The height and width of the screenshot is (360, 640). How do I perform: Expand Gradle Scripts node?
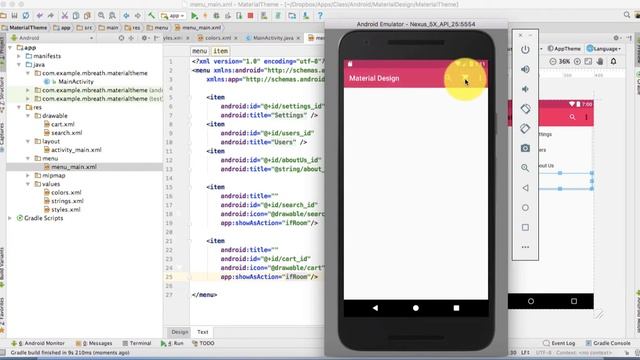click(10, 218)
